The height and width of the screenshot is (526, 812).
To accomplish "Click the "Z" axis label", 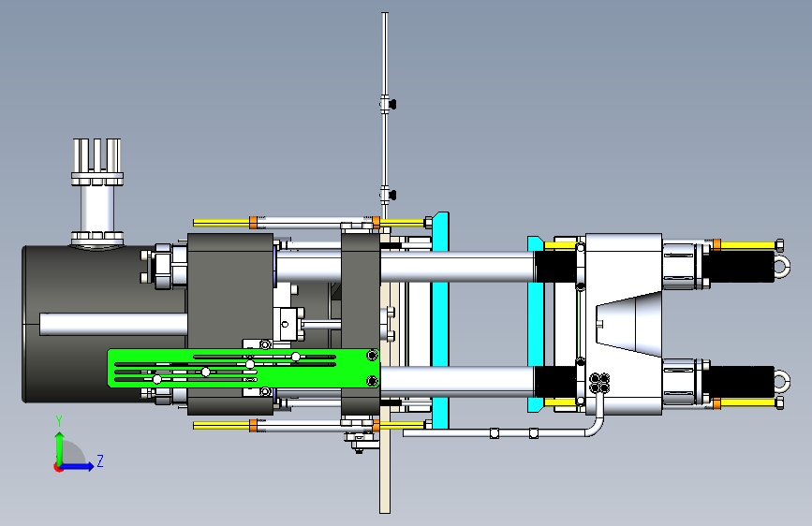I will (100, 460).
